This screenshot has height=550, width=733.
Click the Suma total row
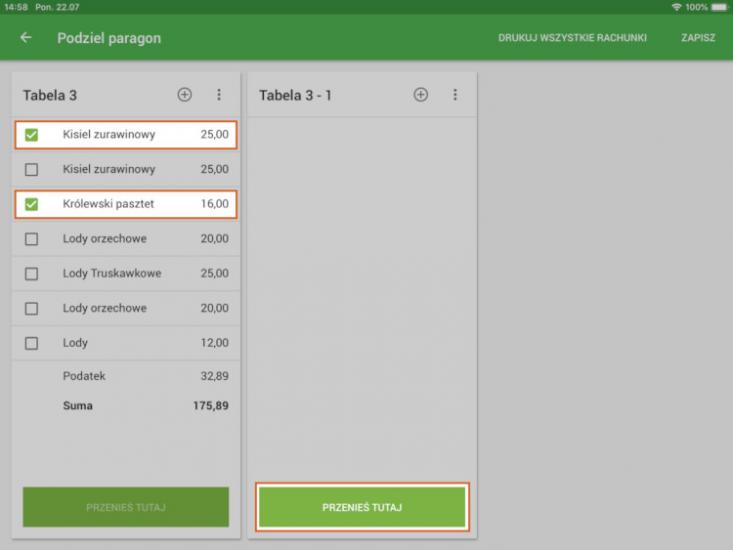[x=126, y=406]
